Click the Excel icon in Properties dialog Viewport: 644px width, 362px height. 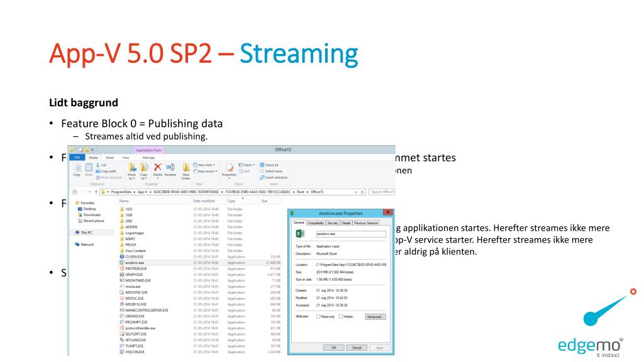tap(300, 234)
